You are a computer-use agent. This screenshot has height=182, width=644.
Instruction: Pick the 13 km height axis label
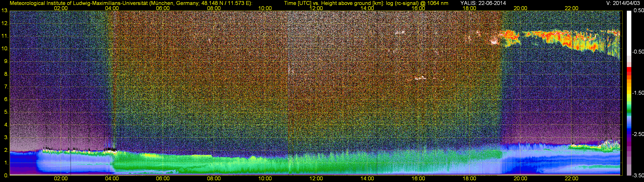[5, 11]
